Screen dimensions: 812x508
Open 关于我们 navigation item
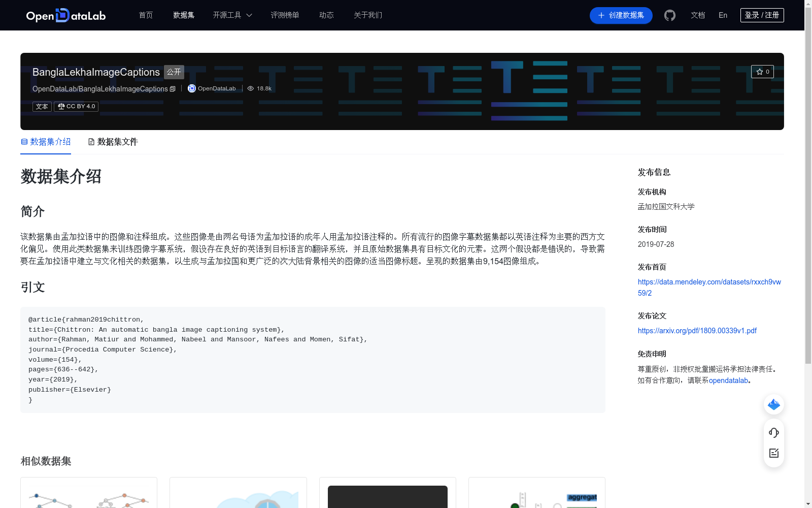(x=368, y=15)
